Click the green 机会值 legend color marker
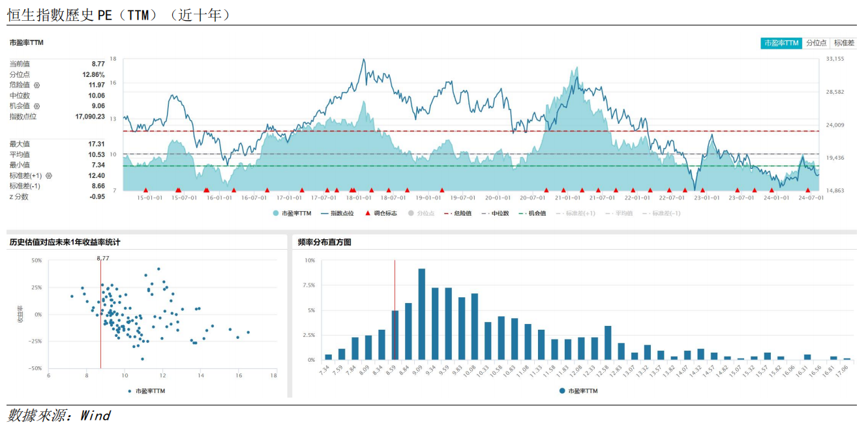This screenshot has width=868, height=438. pos(522,213)
